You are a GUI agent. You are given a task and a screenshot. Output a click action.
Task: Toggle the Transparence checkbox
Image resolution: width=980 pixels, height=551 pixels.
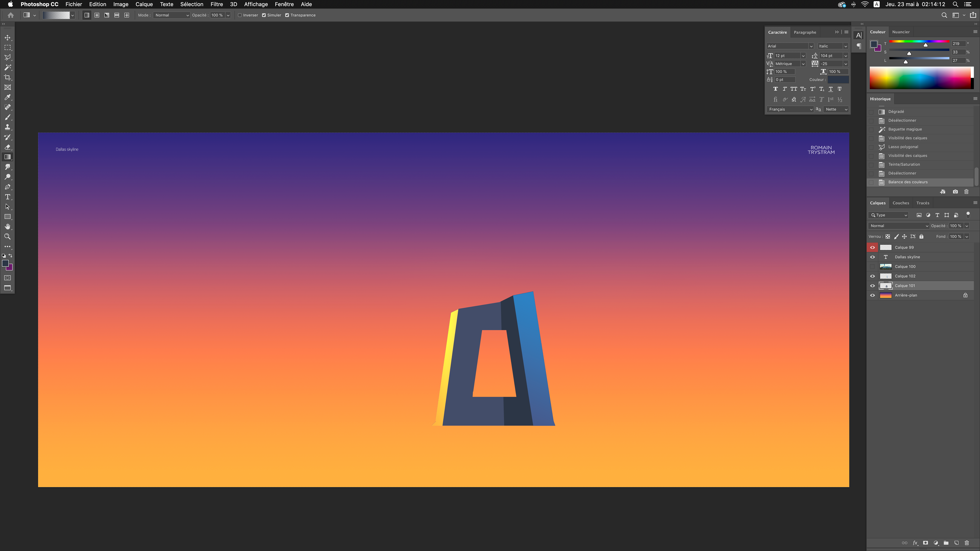coord(287,15)
